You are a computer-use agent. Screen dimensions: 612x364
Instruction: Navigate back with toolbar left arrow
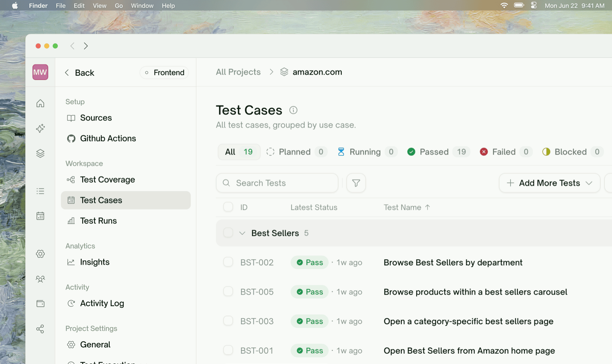tap(72, 46)
